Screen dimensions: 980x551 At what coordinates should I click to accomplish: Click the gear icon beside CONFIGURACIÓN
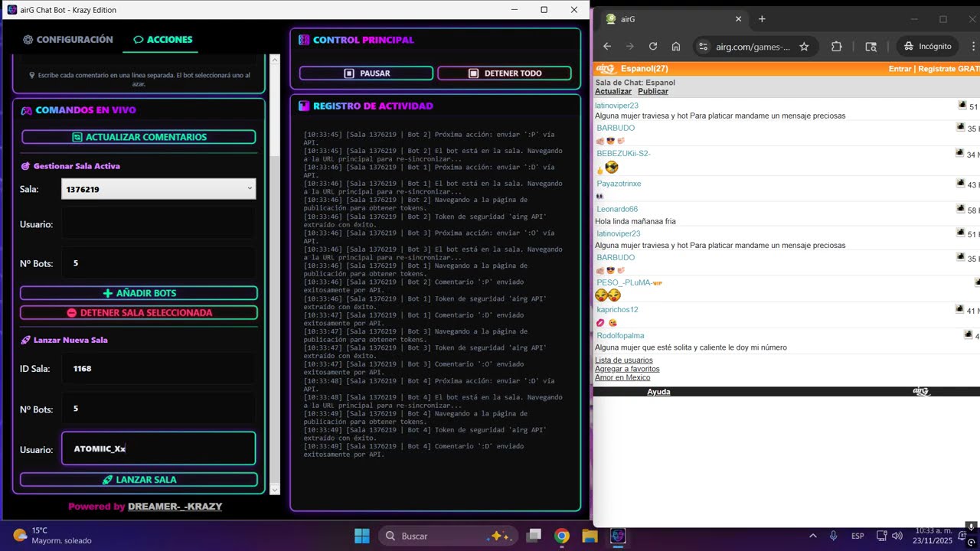click(x=28, y=40)
